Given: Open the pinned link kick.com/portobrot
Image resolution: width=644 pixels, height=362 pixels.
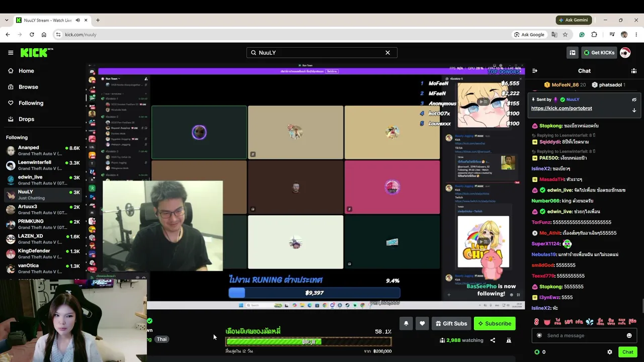Looking at the screenshot, I should coord(561,108).
